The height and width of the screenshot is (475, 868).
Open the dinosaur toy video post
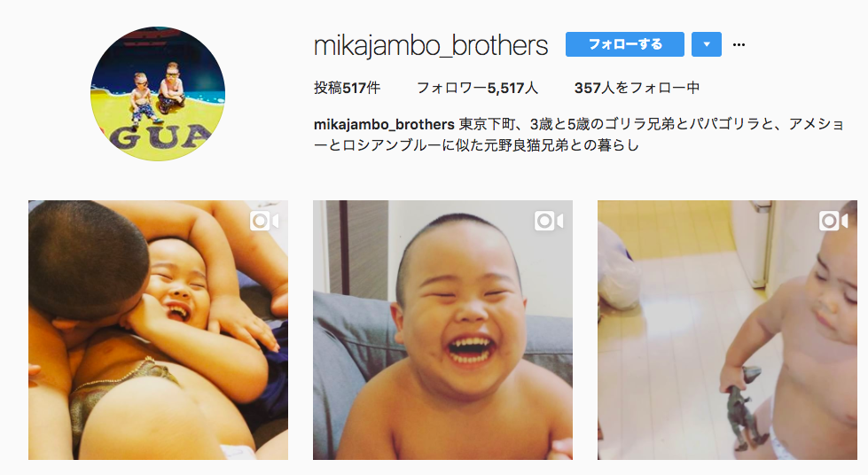727,330
